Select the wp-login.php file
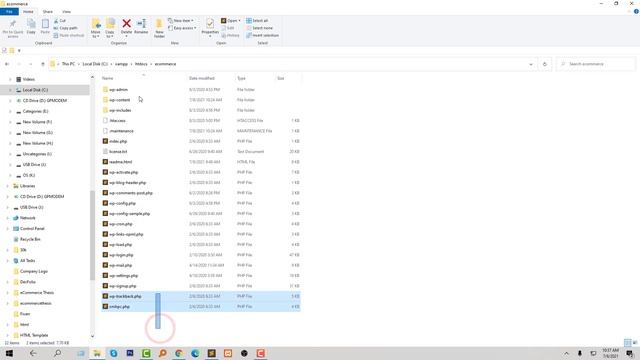Viewport: 640px width, 360px height. click(x=121, y=255)
